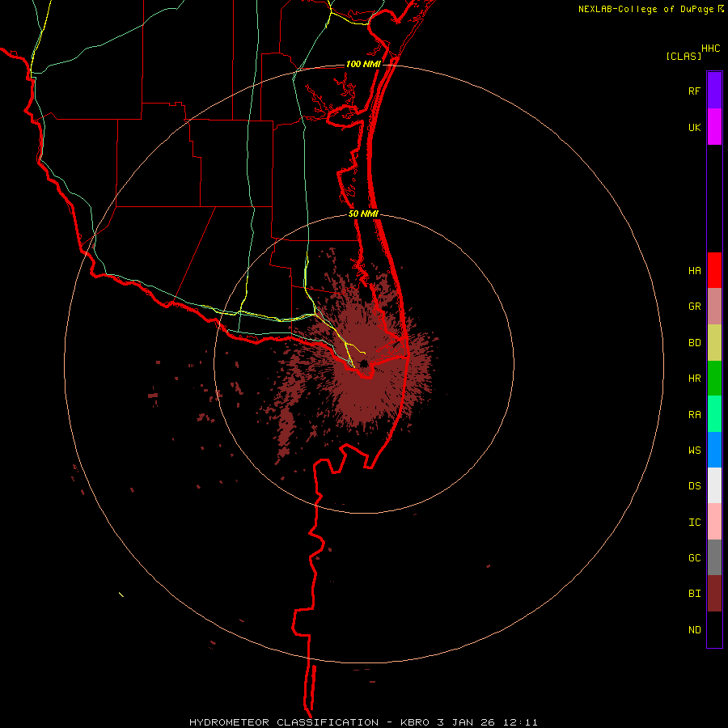Click the 'HR' legend label
Screen dimensions: 728x728
click(694, 379)
